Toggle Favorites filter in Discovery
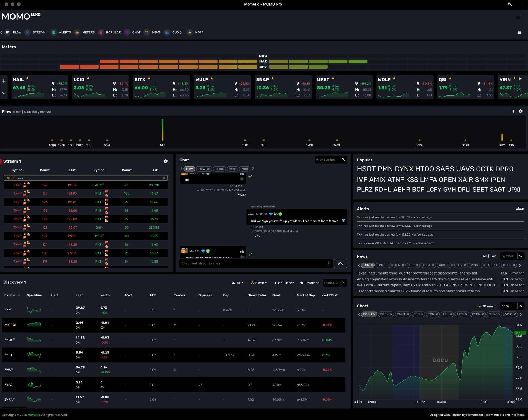528x420 pixels. [309, 283]
